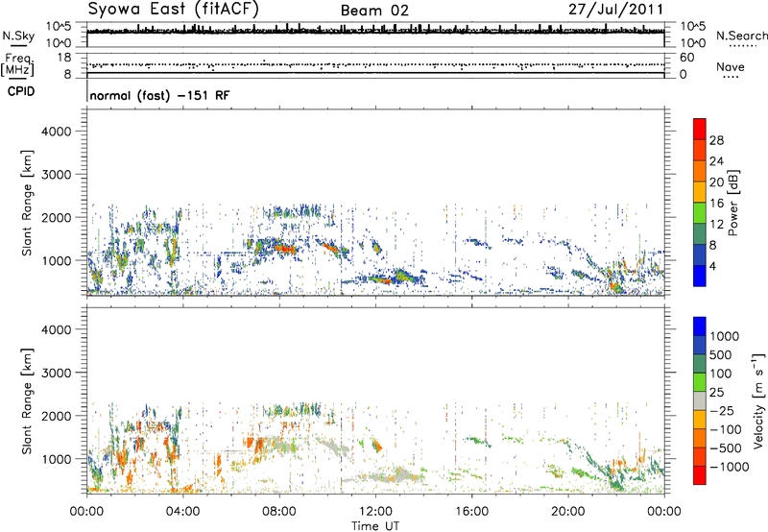Screen dimensions: 768x532
Task: Click the 'Time UT' axis title
Action: [x=375, y=525]
